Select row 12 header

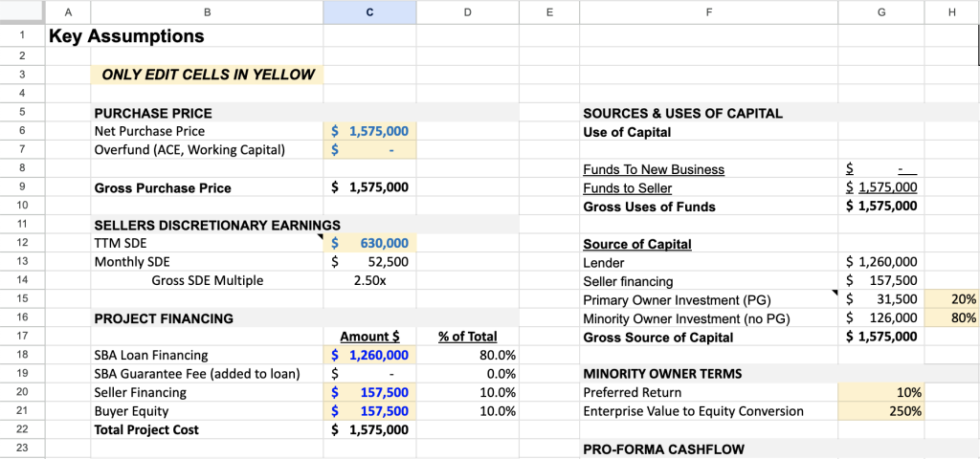pyautogui.click(x=22, y=243)
